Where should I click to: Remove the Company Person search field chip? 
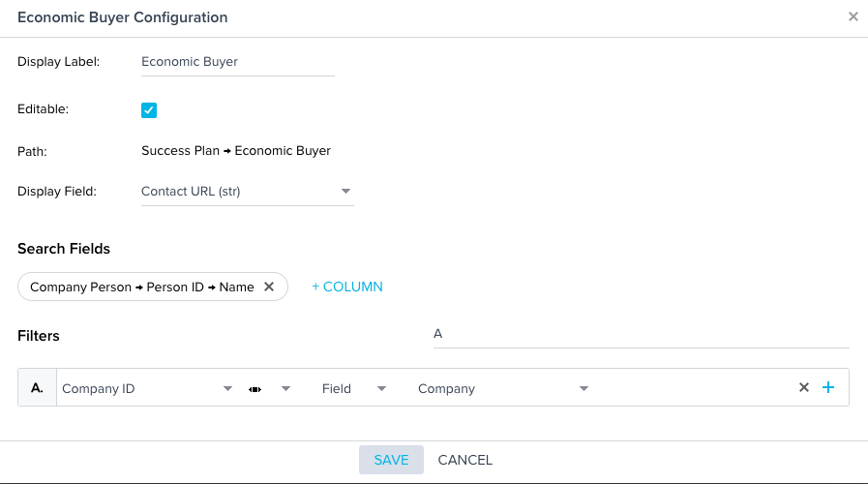[269, 287]
